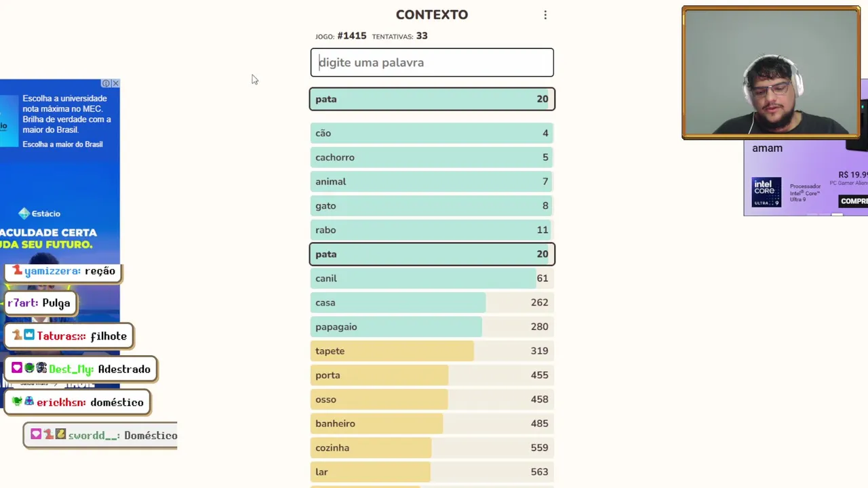Select the 'rabo' guess row
The height and width of the screenshot is (488, 868).
pos(432,230)
